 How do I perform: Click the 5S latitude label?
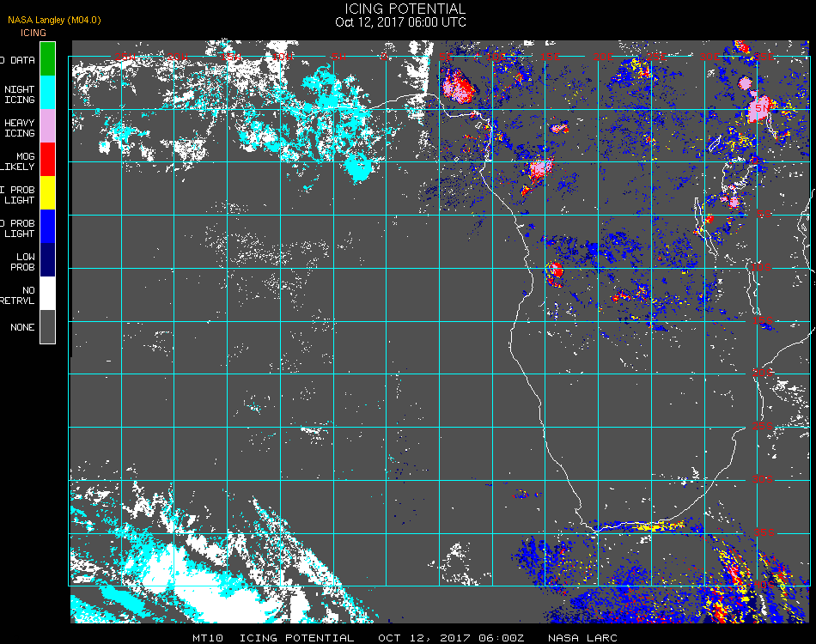pyautogui.click(x=764, y=214)
